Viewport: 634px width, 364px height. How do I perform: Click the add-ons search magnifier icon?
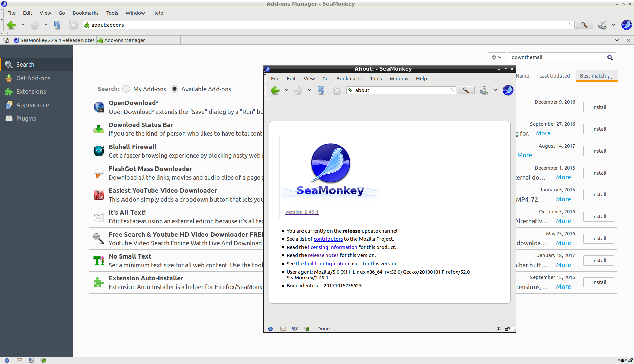(x=610, y=57)
